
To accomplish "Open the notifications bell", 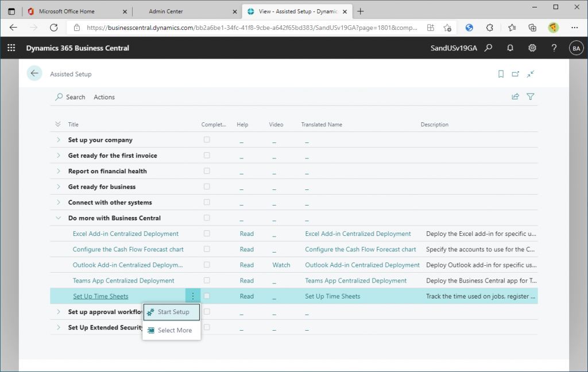I will [510, 48].
